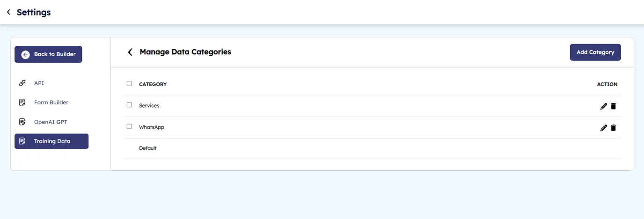Screen dimensions: 644x219
Task: Select the Training Data menu item
Action: tap(51, 141)
